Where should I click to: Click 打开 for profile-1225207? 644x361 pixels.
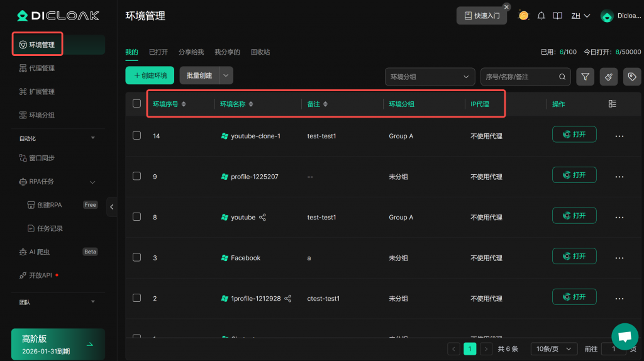pyautogui.click(x=574, y=175)
